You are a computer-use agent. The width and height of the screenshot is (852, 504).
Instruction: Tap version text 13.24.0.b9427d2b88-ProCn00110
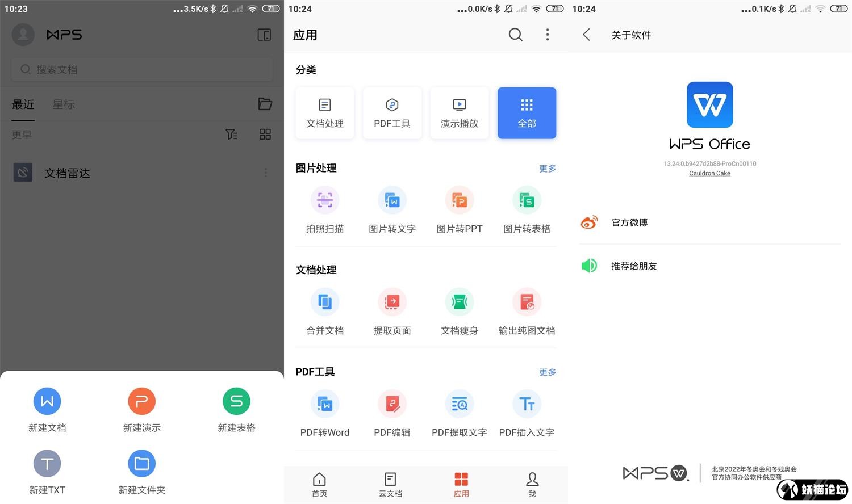709,164
